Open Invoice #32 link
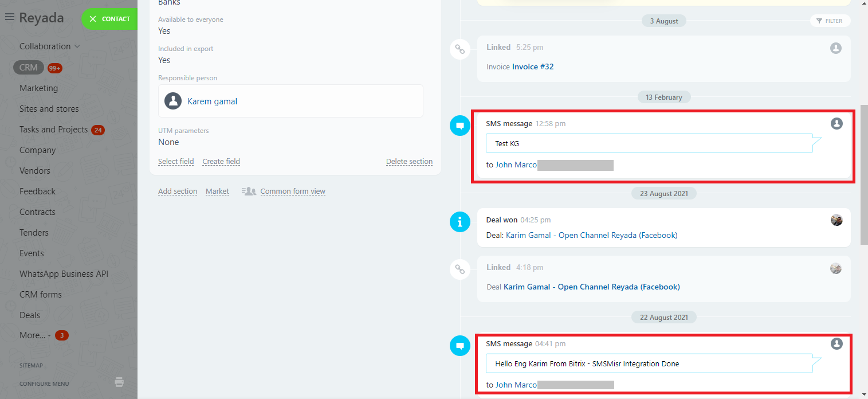 532,67
